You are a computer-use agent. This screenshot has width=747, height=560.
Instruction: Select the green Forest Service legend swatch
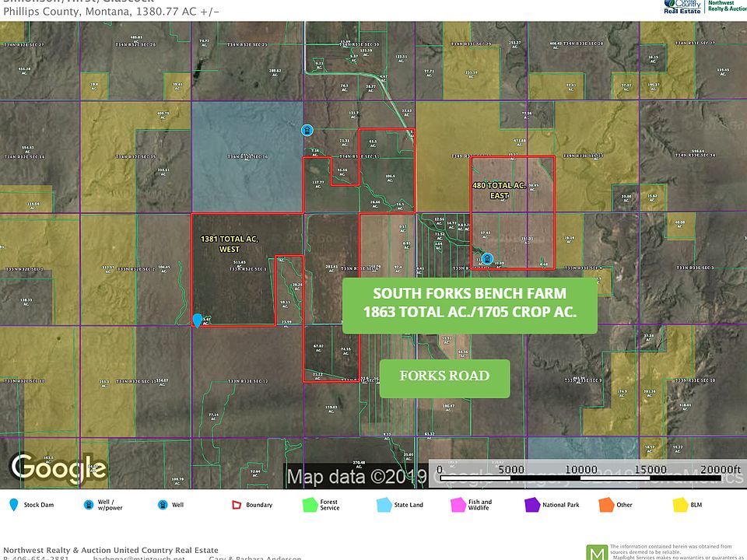[x=310, y=505]
